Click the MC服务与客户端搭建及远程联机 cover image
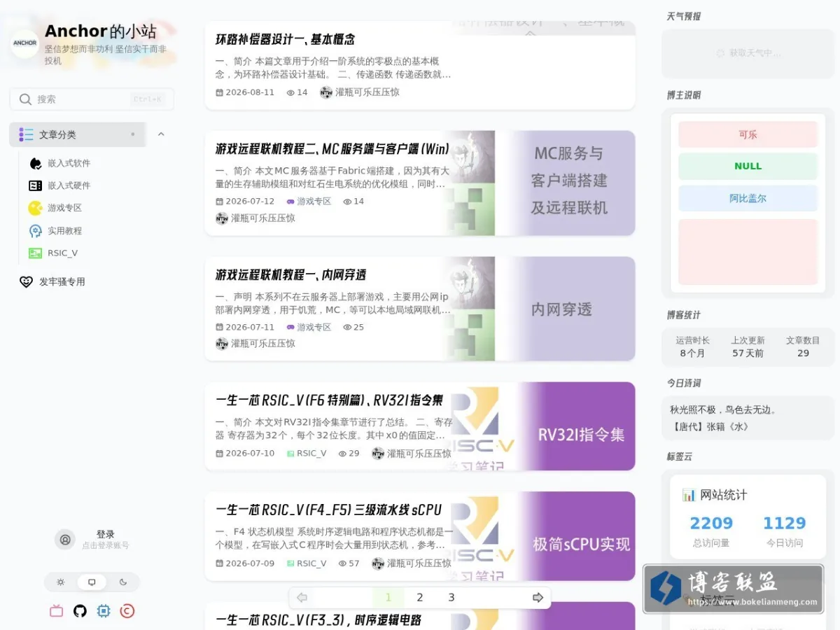 click(542, 183)
